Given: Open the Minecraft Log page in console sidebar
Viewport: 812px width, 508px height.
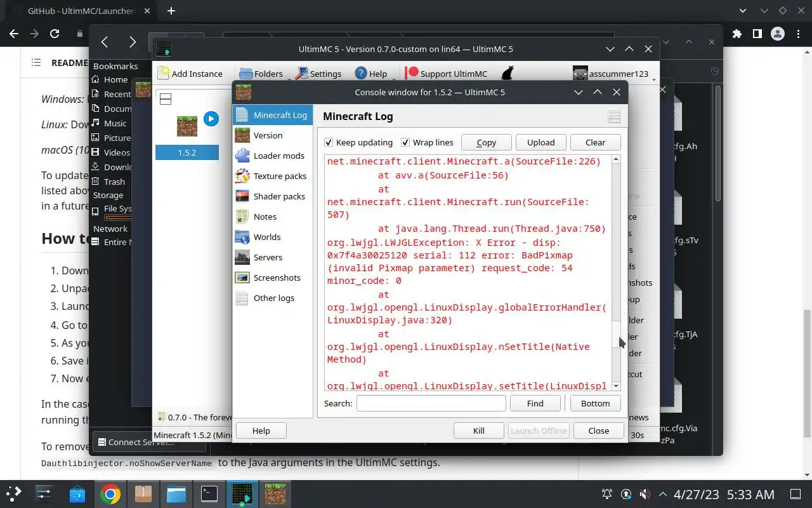Looking at the screenshot, I should point(273,115).
